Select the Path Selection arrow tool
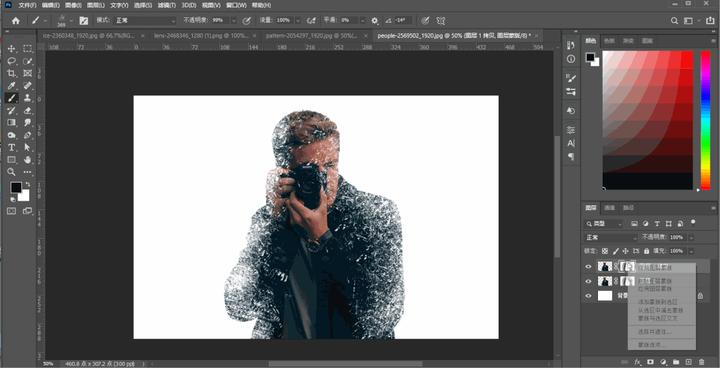 [28, 147]
